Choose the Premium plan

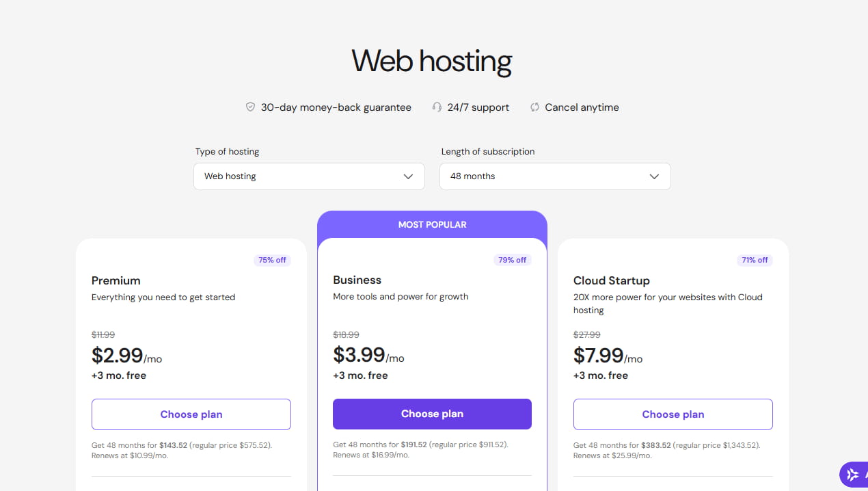click(x=191, y=414)
